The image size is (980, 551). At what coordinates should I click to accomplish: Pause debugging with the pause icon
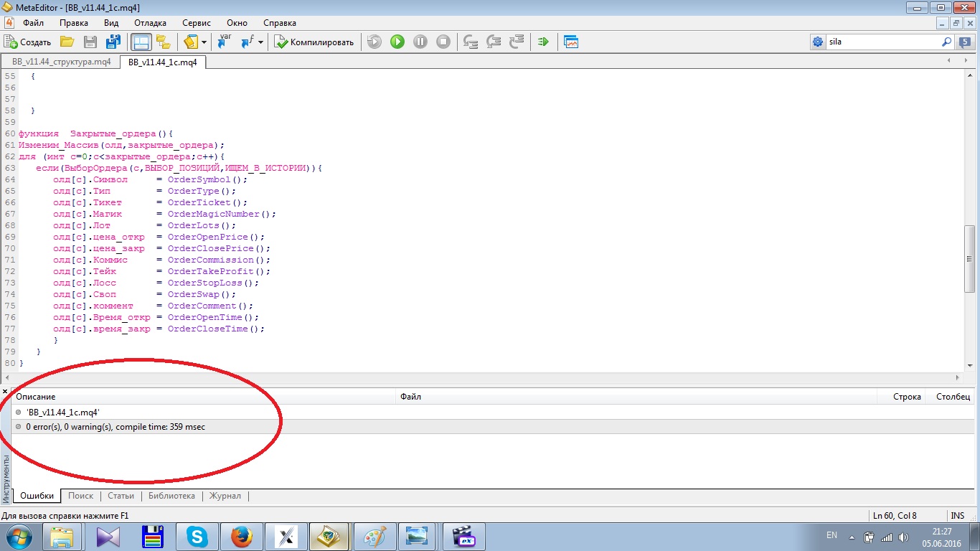point(420,42)
